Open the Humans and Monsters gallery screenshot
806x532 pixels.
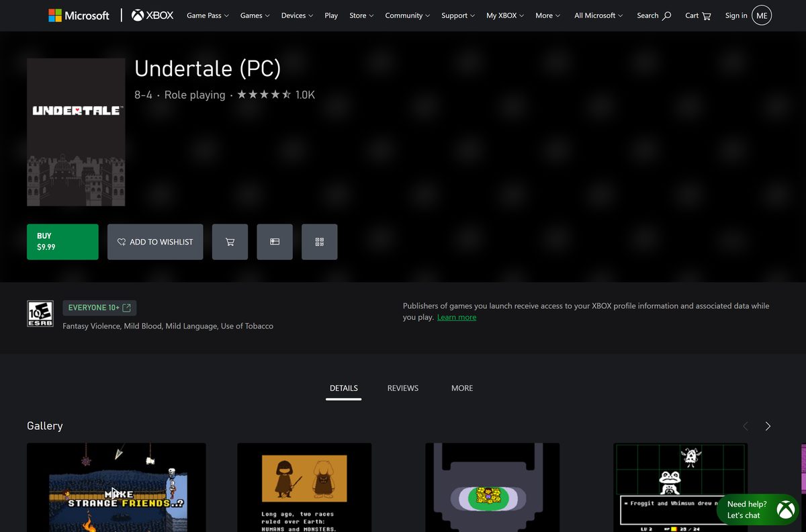pyautogui.click(x=304, y=488)
